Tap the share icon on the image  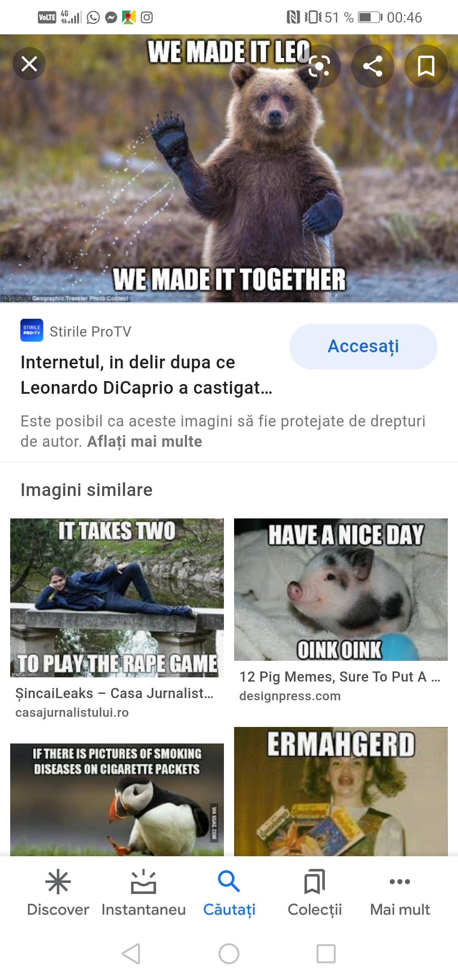click(373, 66)
